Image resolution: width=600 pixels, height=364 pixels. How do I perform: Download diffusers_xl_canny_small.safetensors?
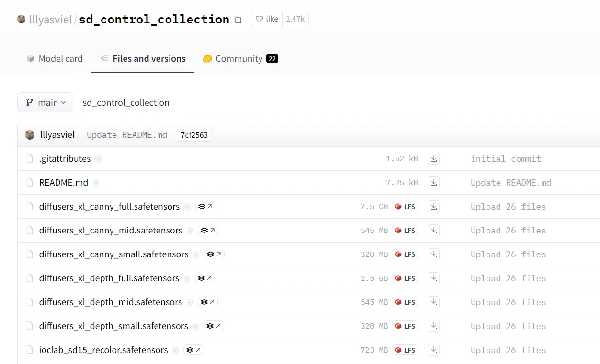click(x=434, y=254)
